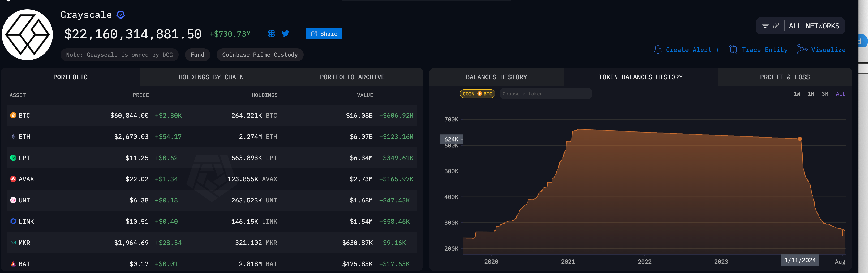Set chart range to 3M
This screenshot has width=868, height=273.
point(825,94)
